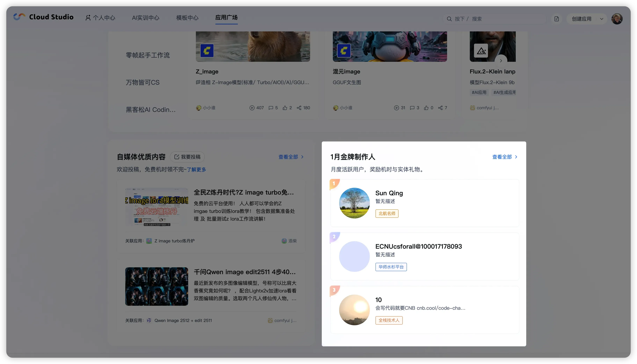Click Sun Qing's tree avatar

tap(354, 203)
